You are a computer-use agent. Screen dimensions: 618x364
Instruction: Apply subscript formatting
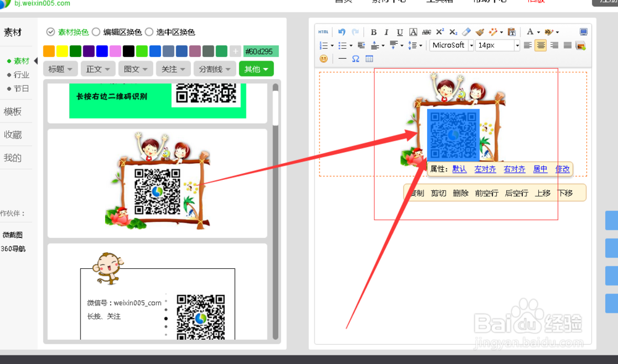click(x=453, y=32)
